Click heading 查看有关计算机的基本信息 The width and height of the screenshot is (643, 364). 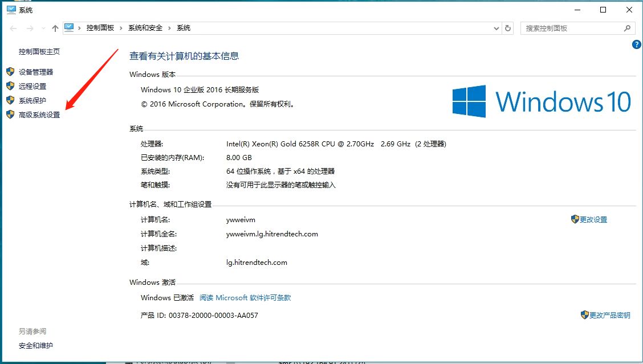pyautogui.click(x=184, y=56)
